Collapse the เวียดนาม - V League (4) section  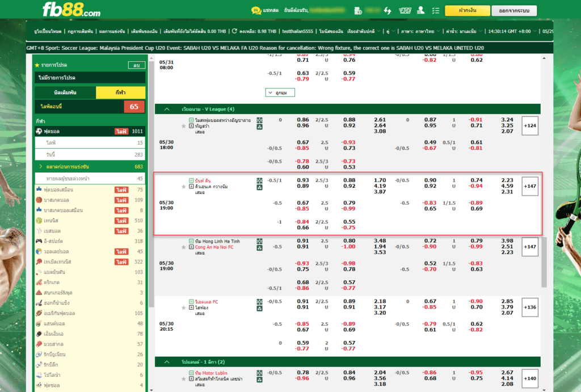167,109
